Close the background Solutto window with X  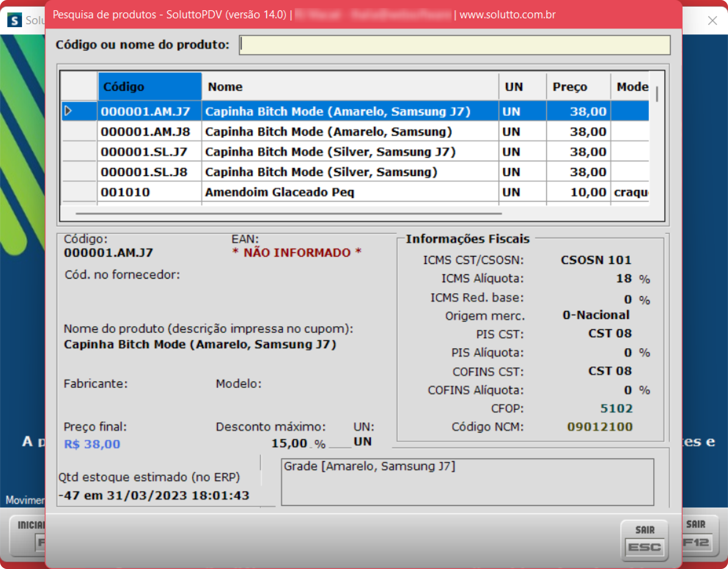(712, 20)
